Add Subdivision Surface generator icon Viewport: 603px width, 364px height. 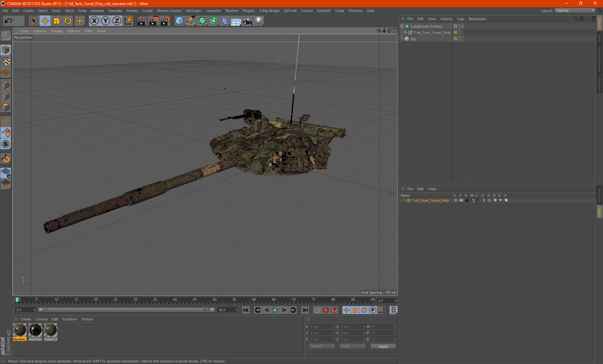click(202, 21)
